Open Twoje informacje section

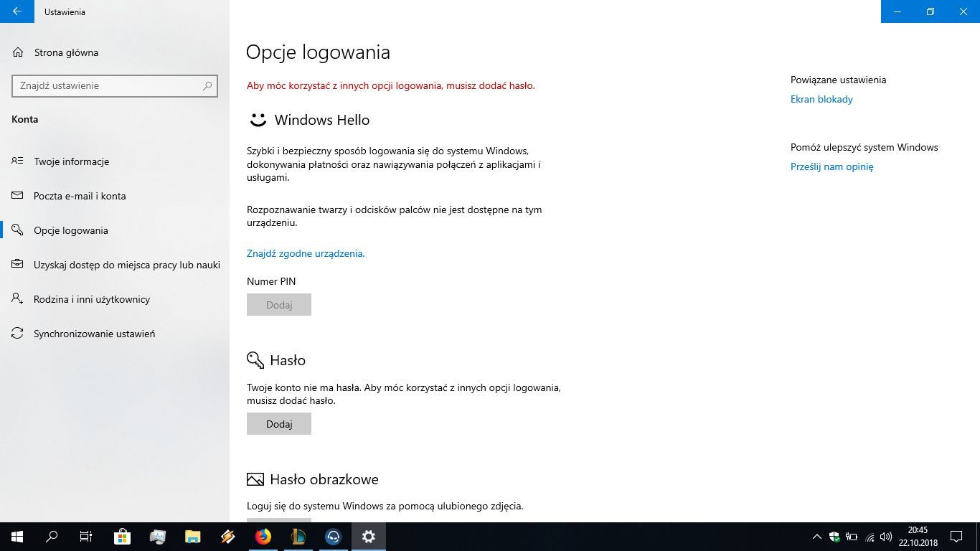115,161
